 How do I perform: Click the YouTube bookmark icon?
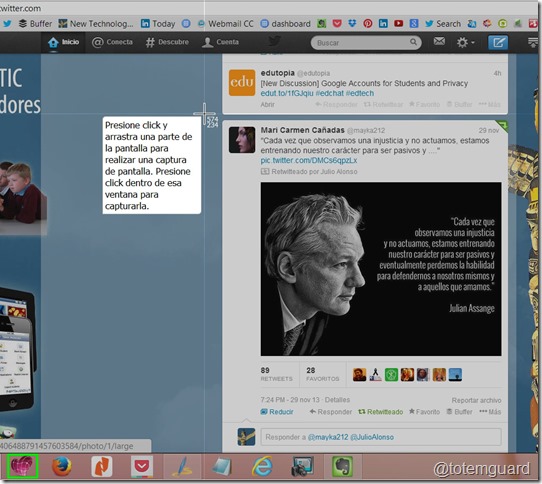399,24
